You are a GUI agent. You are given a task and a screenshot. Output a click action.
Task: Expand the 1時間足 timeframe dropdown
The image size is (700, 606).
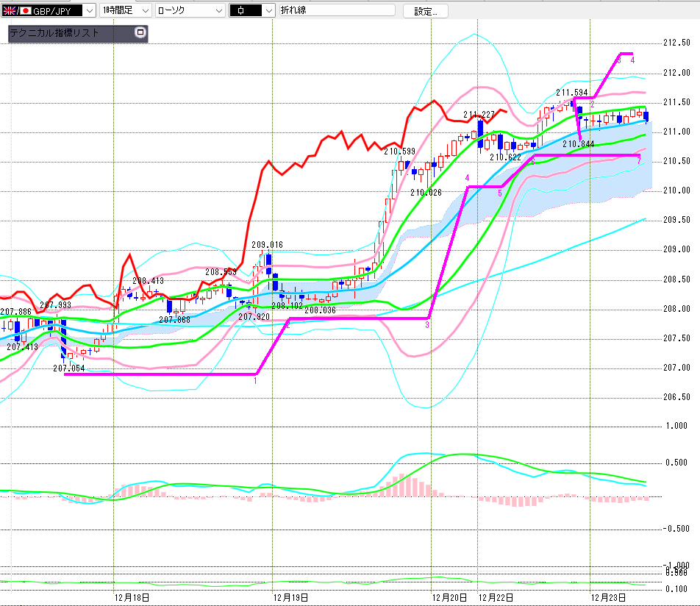(144, 10)
